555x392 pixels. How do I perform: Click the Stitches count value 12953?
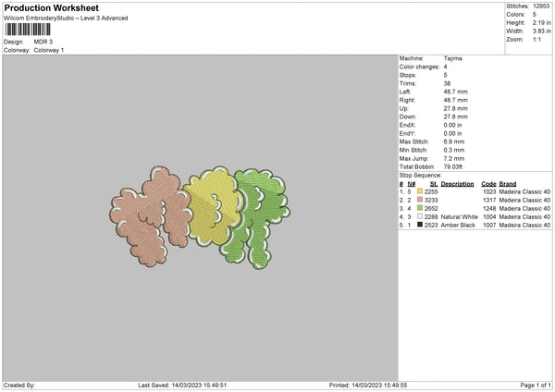coord(541,6)
